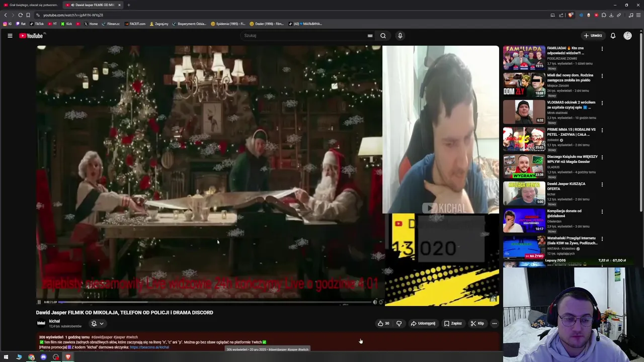Image resolution: width=644 pixels, height=362 pixels.
Task: Open the account avatar menu
Action: point(627,36)
